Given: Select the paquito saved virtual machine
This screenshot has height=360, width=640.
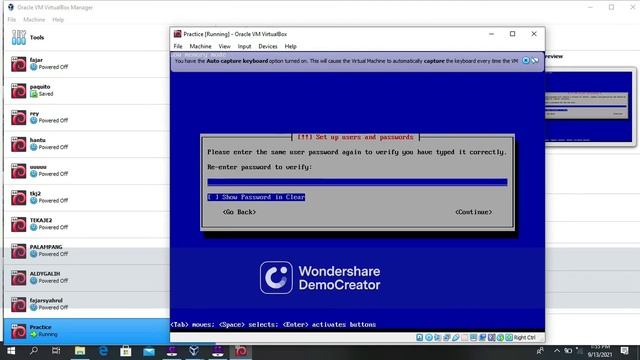Looking at the screenshot, I should tap(87, 91).
